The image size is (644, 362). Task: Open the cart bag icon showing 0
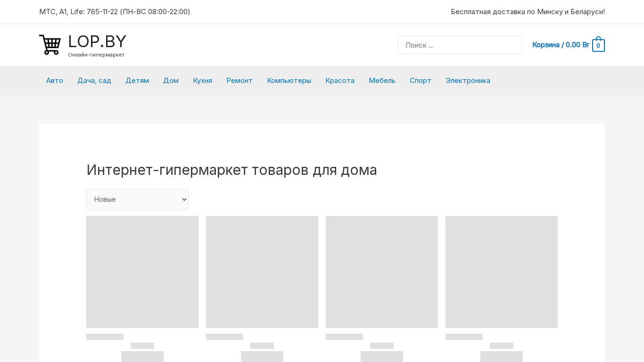(x=598, y=45)
